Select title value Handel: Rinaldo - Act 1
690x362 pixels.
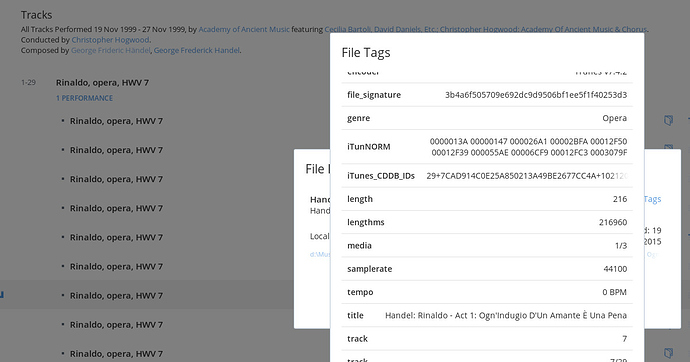pyautogui.click(x=506, y=316)
